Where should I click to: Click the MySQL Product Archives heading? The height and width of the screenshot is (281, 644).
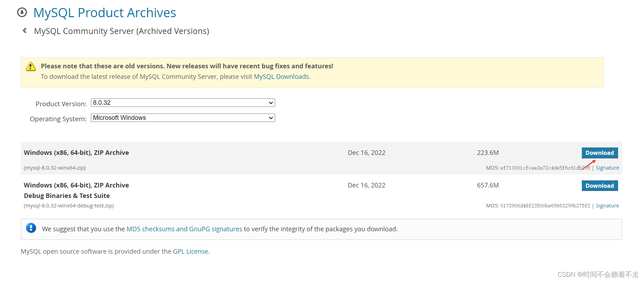(105, 13)
